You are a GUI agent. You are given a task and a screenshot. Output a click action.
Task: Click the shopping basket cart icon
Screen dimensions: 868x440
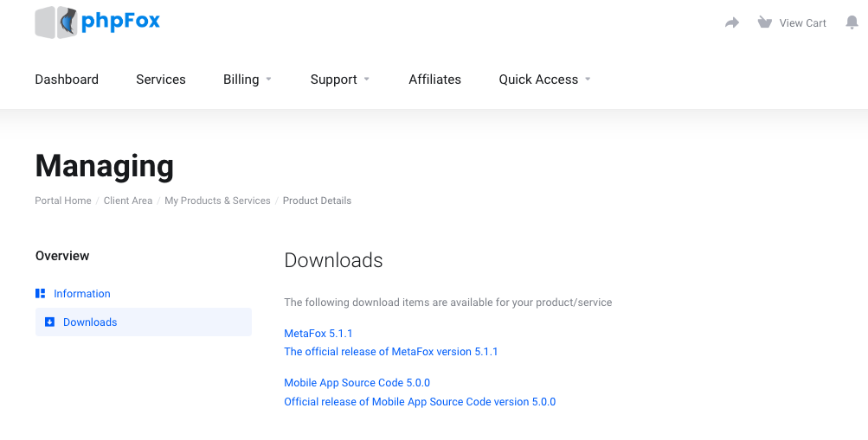coord(764,22)
